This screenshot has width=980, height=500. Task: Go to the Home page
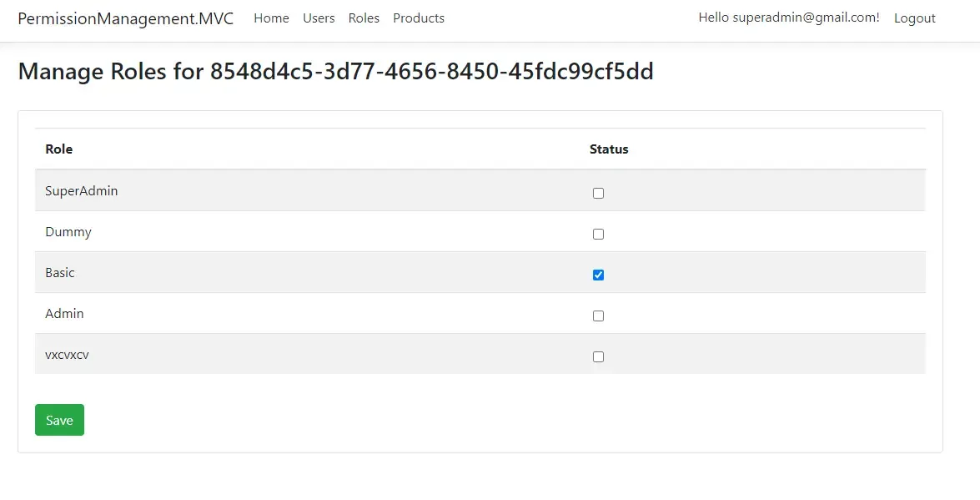[x=271, y=18]
